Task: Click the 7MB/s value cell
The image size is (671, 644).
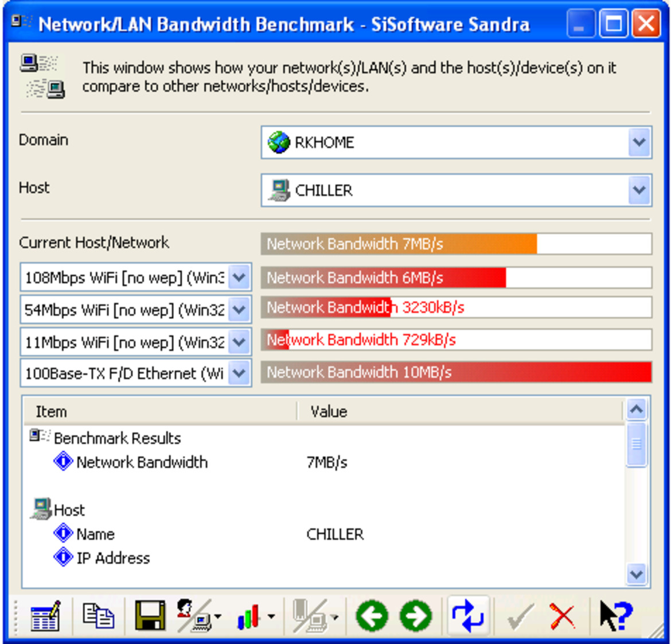Action: pyautogui.click(x=327, y=462)
